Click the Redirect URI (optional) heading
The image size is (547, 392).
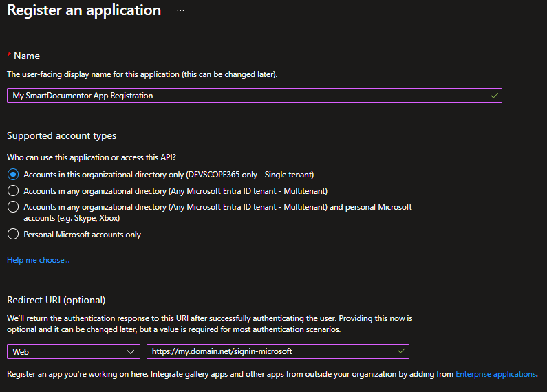(56, 300)
